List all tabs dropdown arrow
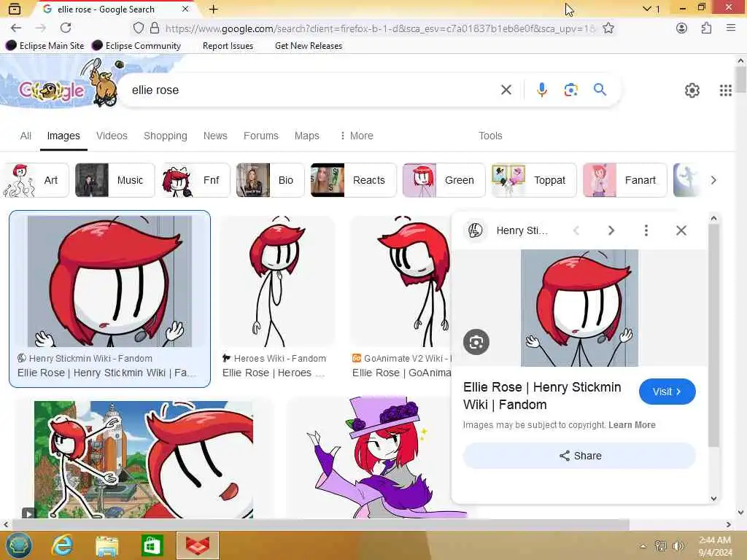 tap(646, 9)
